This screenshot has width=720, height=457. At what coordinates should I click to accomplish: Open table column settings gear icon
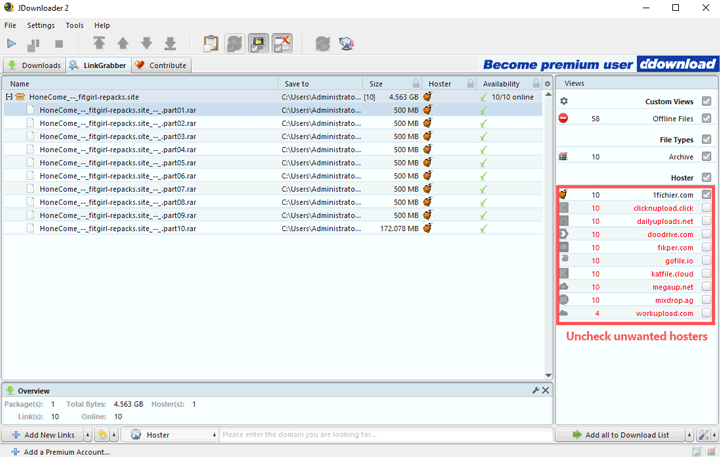pyautogui.click(x=547, y=84)
